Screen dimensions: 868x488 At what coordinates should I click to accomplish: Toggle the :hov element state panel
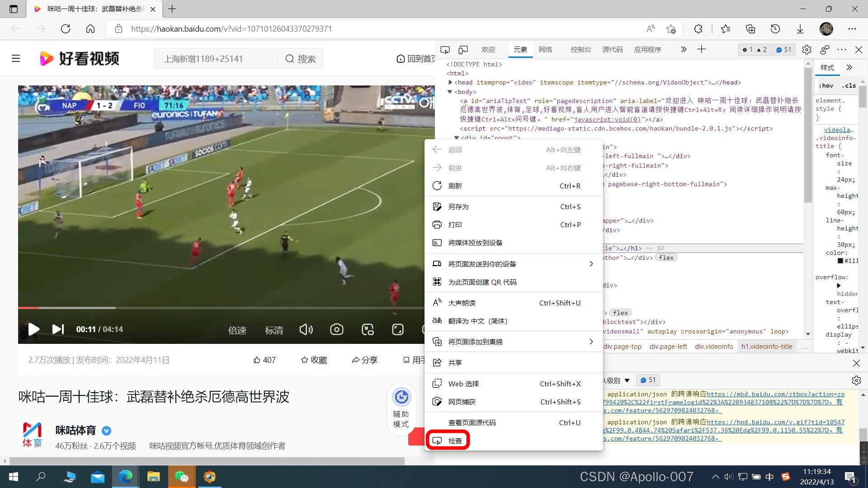826,85
